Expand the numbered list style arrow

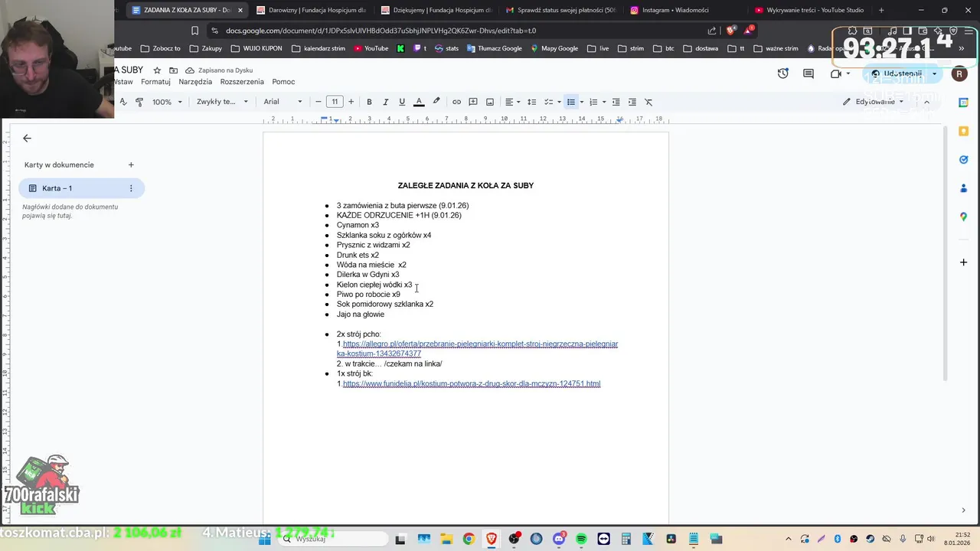(x=604, y=102)
